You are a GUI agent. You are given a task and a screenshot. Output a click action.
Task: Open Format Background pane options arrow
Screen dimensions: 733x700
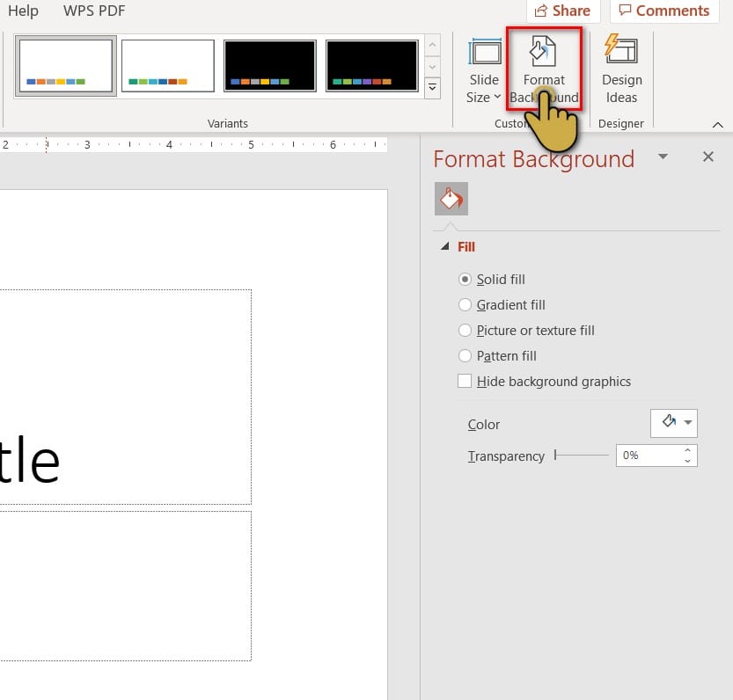pyautogui.click(x=663, y=157)
